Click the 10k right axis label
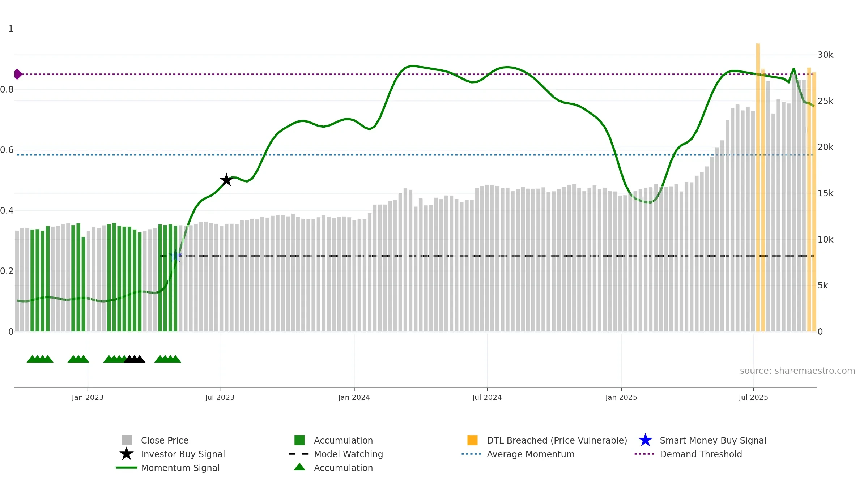The height and width of the screenshot is (488, 868). click(x=825, y=240)
